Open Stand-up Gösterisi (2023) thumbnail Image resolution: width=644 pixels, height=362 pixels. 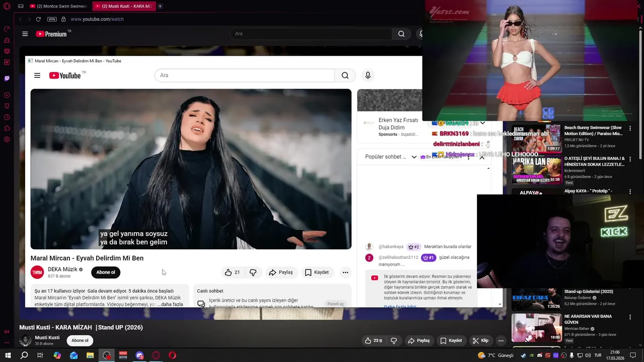(536, 298)
